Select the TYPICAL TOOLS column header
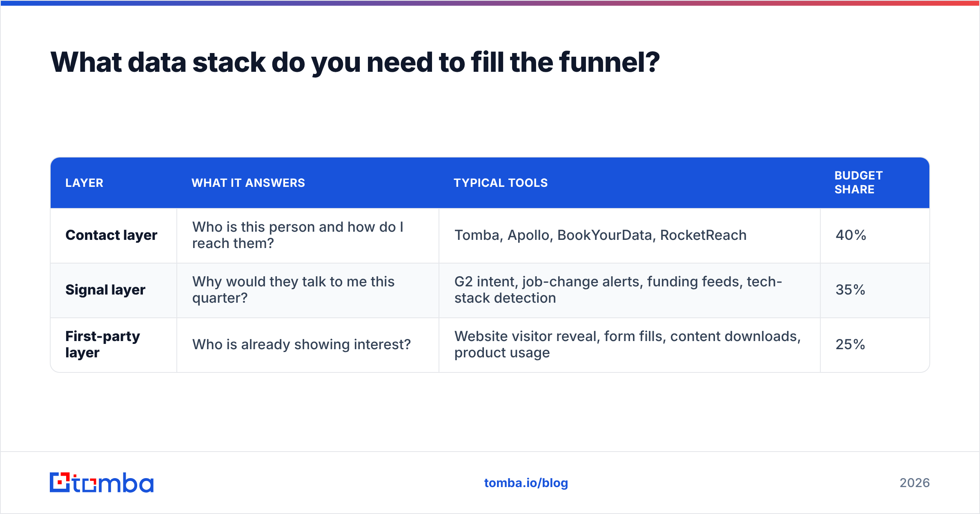Screen dimensions: 980x514 [501, 183]
